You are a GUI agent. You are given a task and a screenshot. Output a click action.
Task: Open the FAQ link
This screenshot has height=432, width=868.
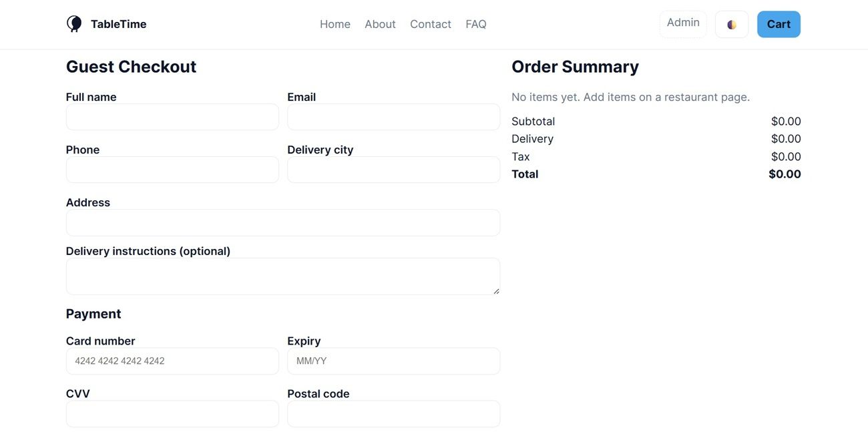[475, 24]
